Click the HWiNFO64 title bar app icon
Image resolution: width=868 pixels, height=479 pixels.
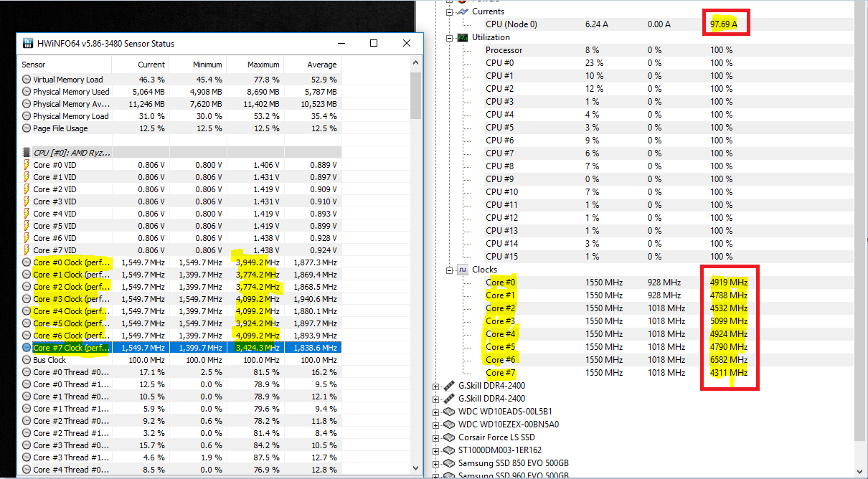27,43
